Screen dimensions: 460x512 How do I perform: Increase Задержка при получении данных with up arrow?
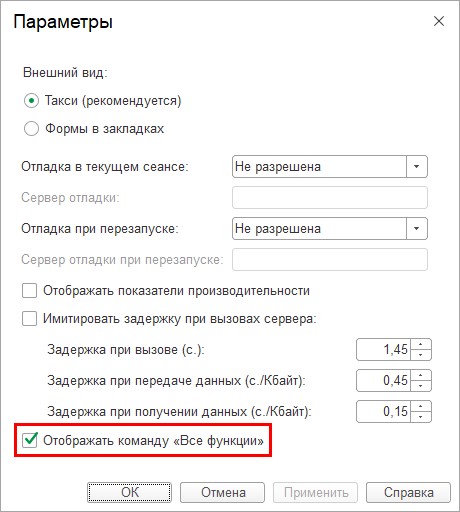(x=421, y=406)
